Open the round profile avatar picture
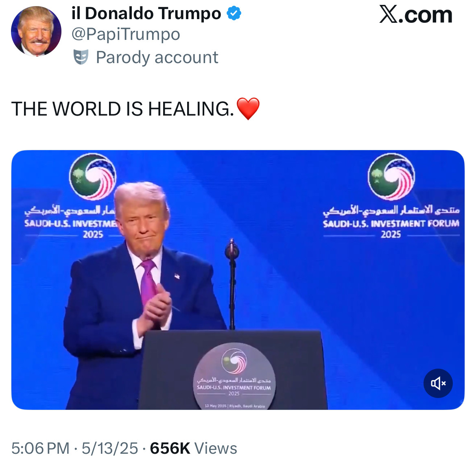Viewport: 476px width, 470px height. coord(36,31)
